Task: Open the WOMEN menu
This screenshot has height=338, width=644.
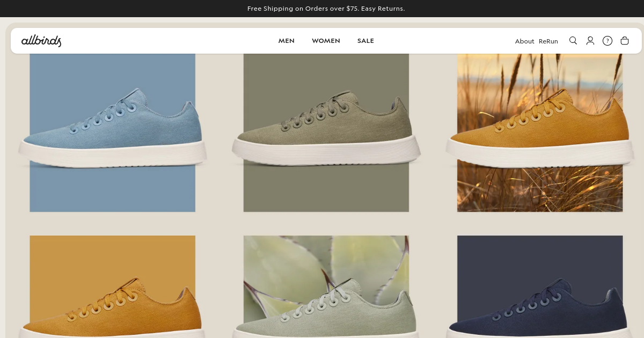Action: [326, 41]
